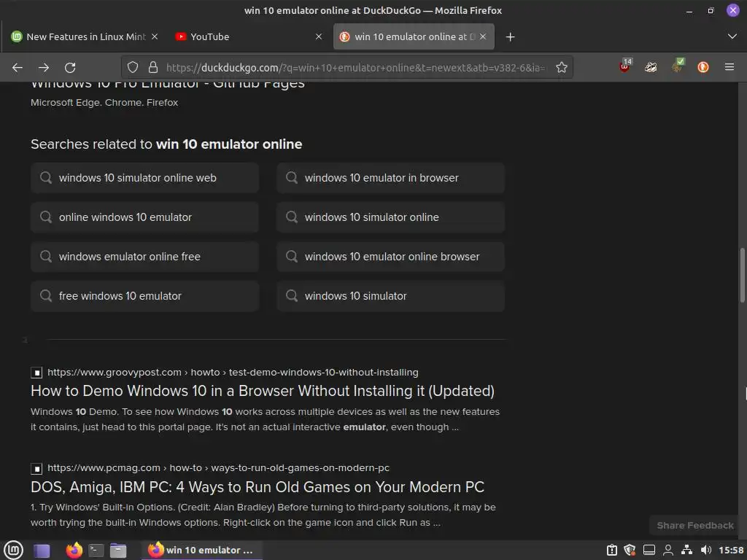Open network connections tray icon
Viewport: 747px width, 560px height.
click(687, 550)
